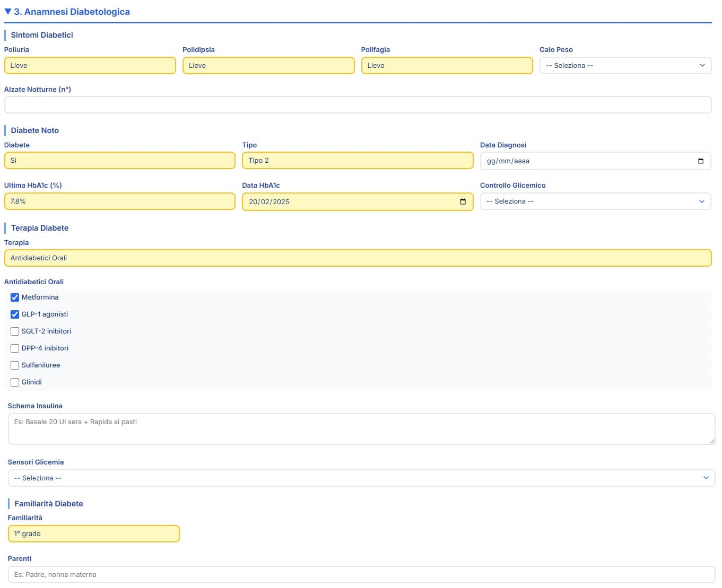Select the Familiarità degree field
Image resolution: width=722 pixels, height=588 pixels.
(x=94, y=534)
